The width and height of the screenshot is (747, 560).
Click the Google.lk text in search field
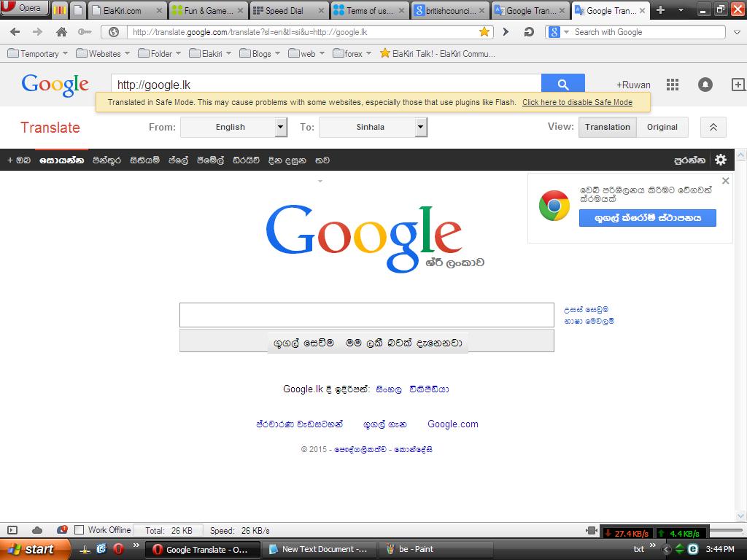(153, 85)
